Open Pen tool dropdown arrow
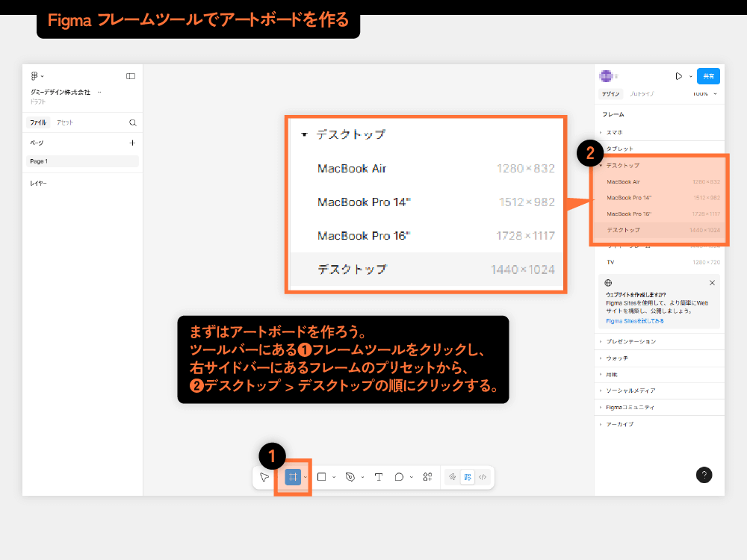The width and height of the screenshot is (747, 560). tap(362, 477)
